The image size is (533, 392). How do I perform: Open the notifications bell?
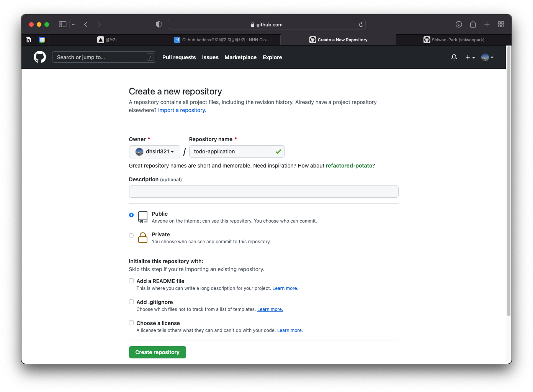(454, 57)
